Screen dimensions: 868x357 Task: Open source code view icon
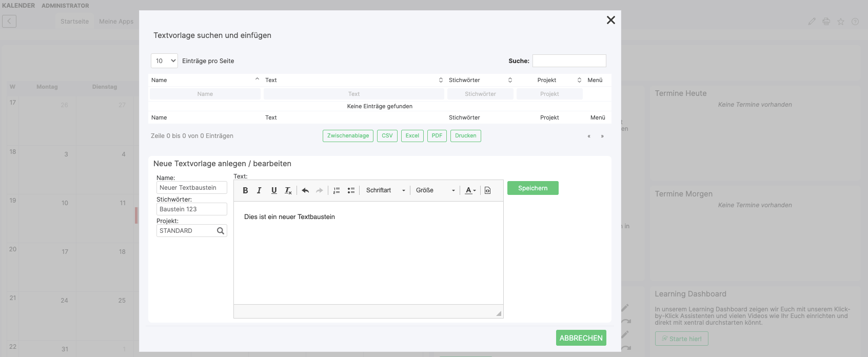(487, 190)
